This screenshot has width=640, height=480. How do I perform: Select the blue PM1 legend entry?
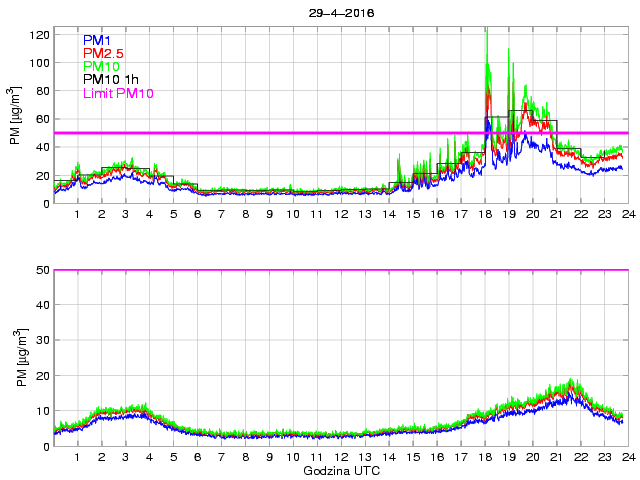click(98, 39)
